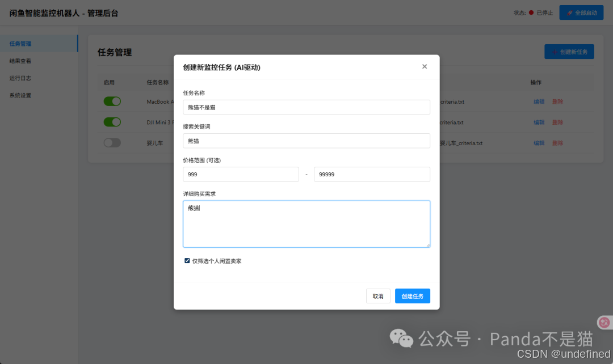
Task: Close the create monitoring task dialog
Action: pyautogui.click(x=424, y=67)
